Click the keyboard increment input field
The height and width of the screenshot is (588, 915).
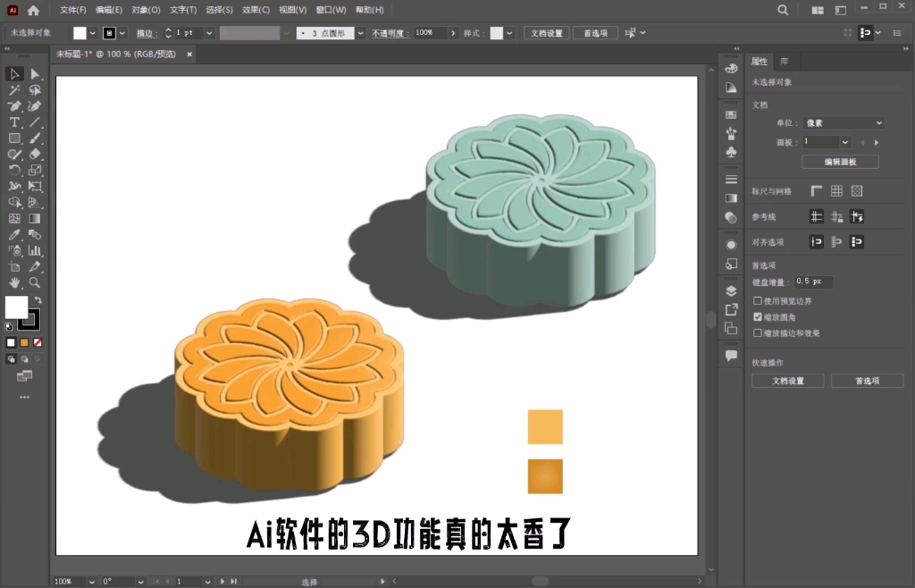[813, 281]
